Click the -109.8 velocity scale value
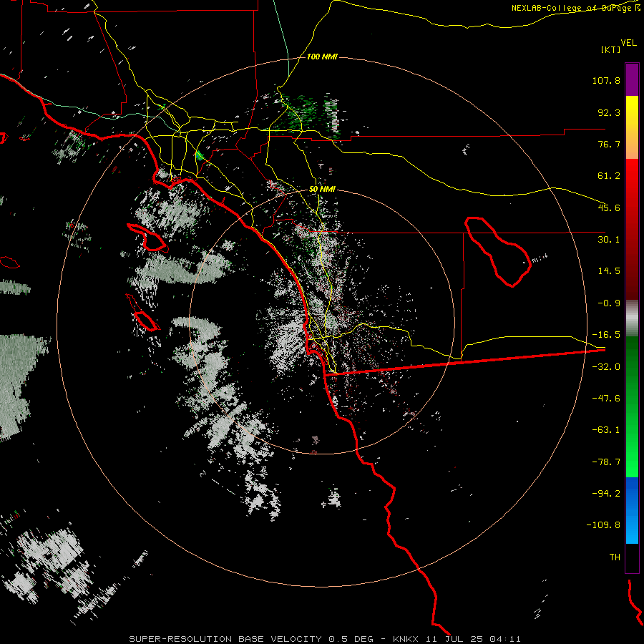644x644 pixels. point(603,525)
